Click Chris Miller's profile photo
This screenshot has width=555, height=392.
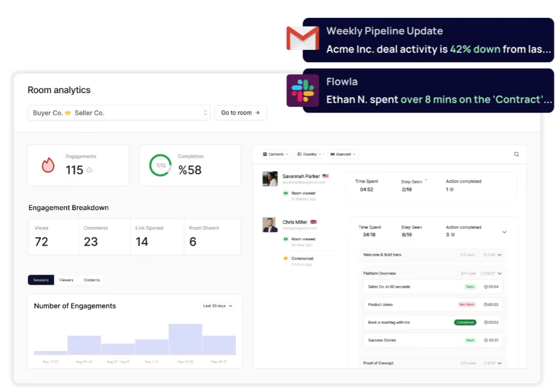tap(270, 225)
